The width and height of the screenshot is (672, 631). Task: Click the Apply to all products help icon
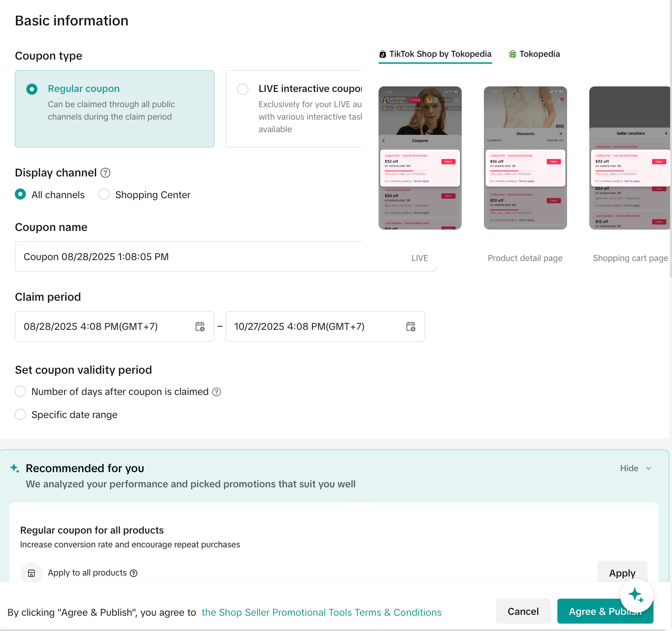click(x=134, y=573)
